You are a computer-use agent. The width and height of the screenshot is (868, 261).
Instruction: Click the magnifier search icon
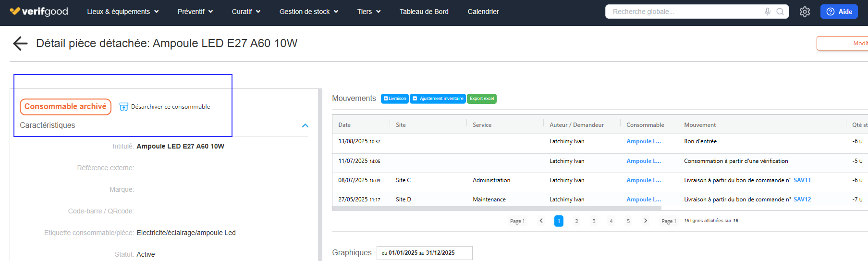[x=780, y=12]
